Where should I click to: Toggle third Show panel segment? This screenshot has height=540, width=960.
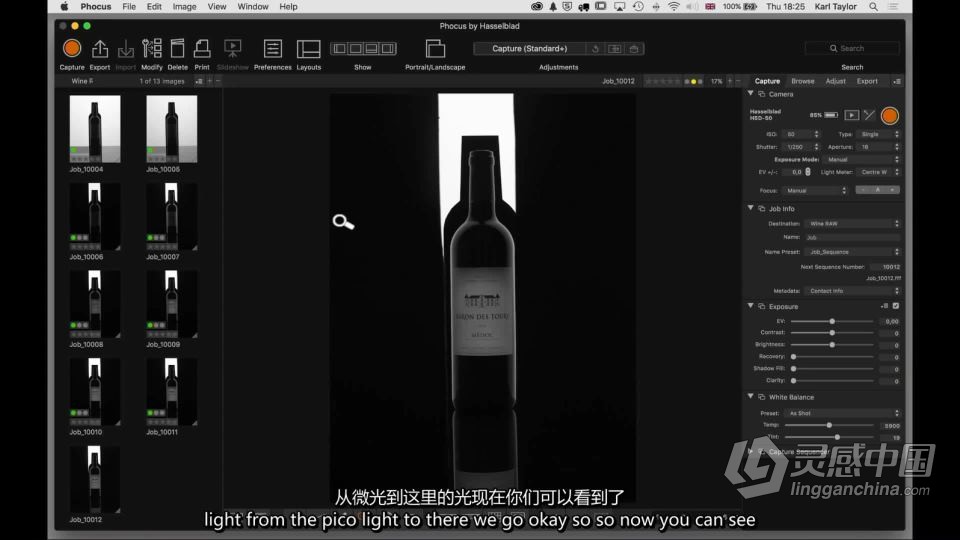372,48
